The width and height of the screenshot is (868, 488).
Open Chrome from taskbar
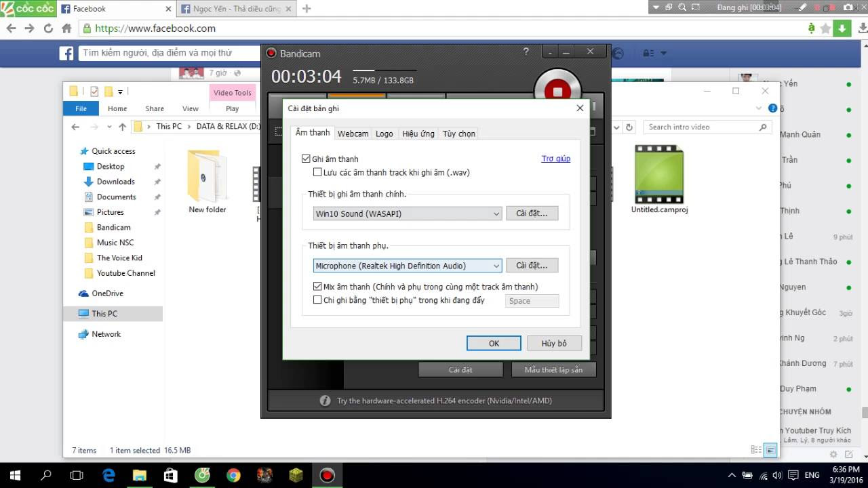[233, 475]
